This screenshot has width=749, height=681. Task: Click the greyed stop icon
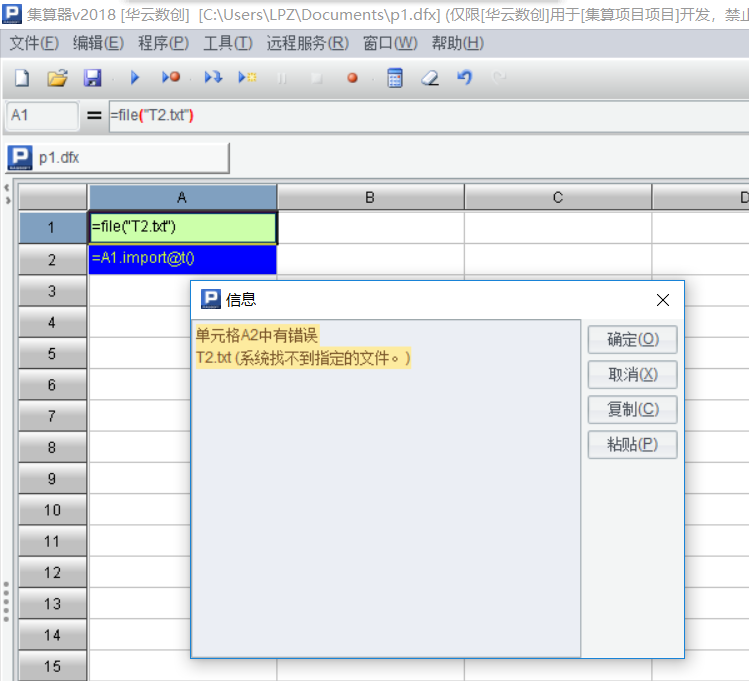pos(316,78)
